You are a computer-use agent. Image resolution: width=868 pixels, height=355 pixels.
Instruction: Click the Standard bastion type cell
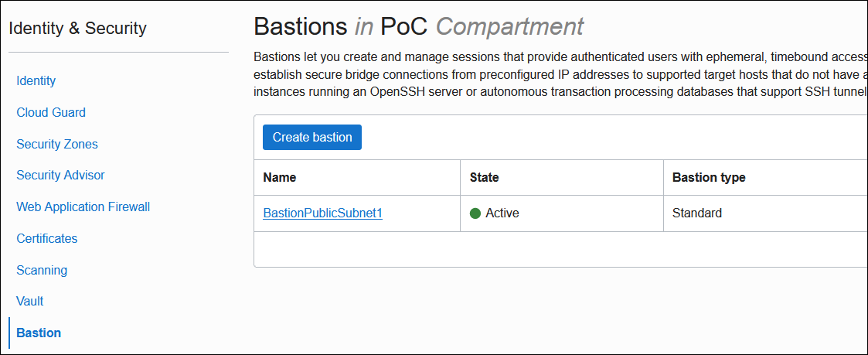pos(697,213)
